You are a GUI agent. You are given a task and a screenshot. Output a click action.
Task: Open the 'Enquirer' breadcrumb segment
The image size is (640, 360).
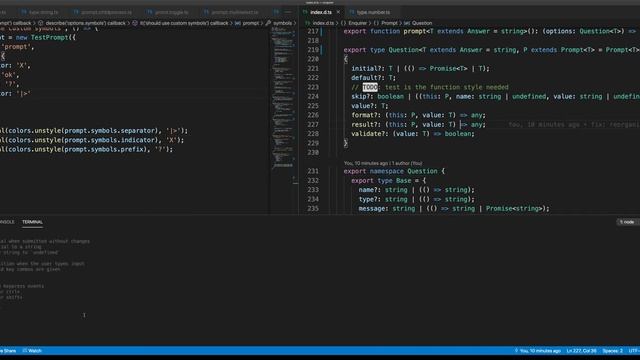click(357, 23)
